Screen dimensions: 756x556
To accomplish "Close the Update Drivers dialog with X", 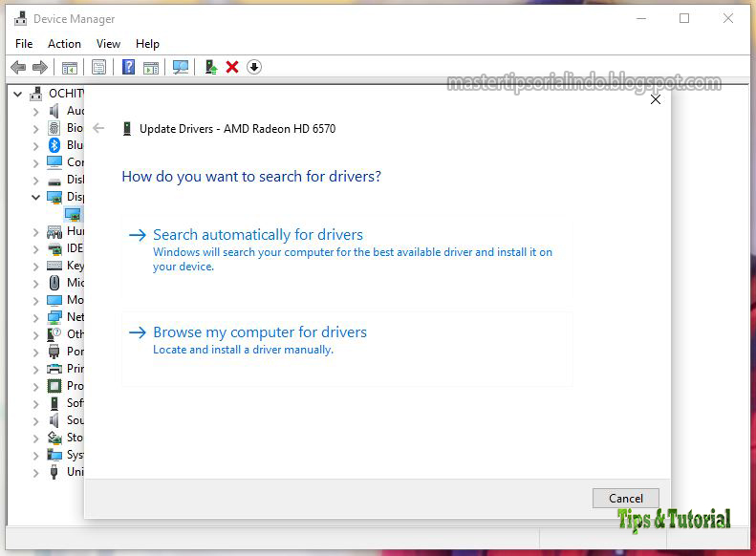I will pyautogui.click(x=656, y=99).
